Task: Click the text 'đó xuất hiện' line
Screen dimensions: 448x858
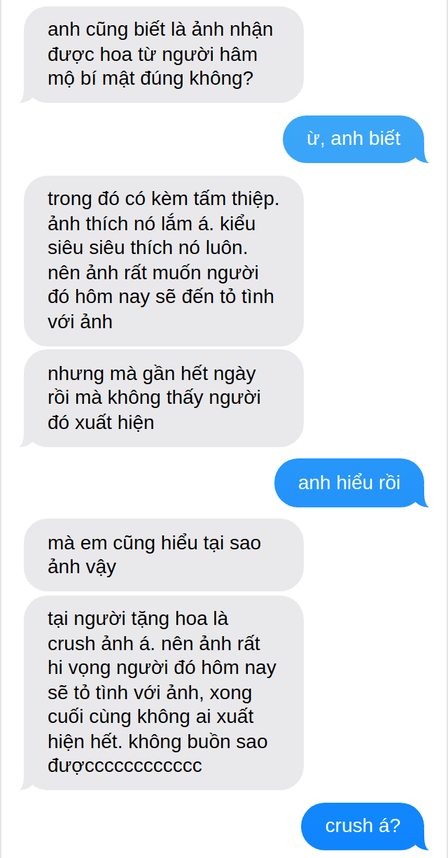Action: 101,423
